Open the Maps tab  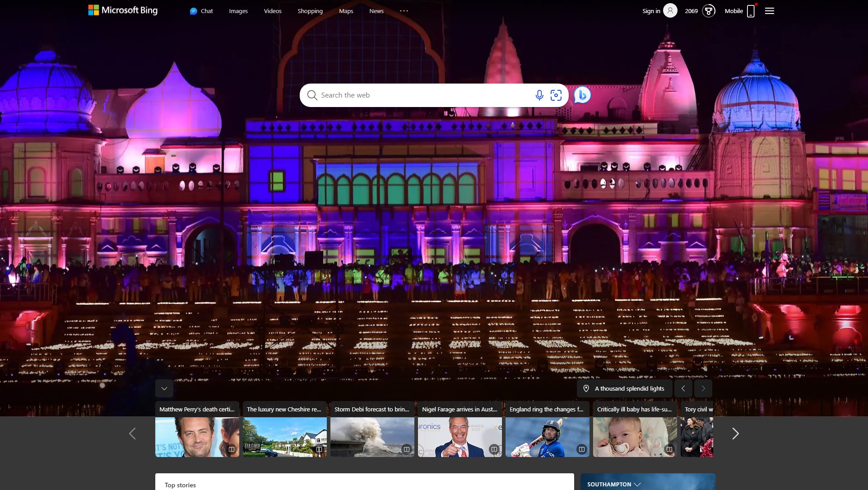pos(346,11)
